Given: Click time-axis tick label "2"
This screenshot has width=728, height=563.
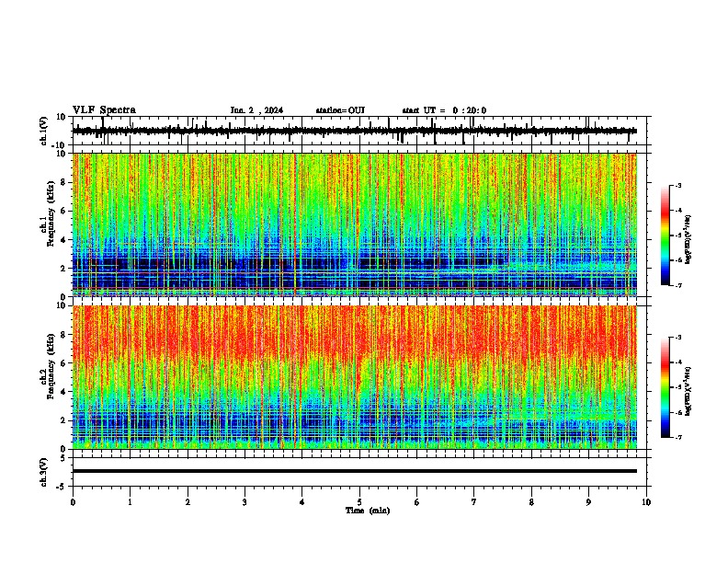Looking at the screenshot, I should pyautogui.click(x=188, y=502).
